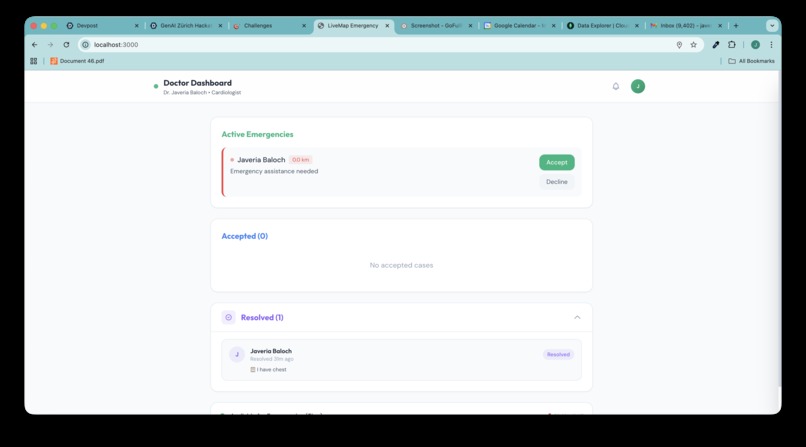Screen dimensions: 806x447
Task: Click the eyedropper extension icon
Action: (716, 45)
